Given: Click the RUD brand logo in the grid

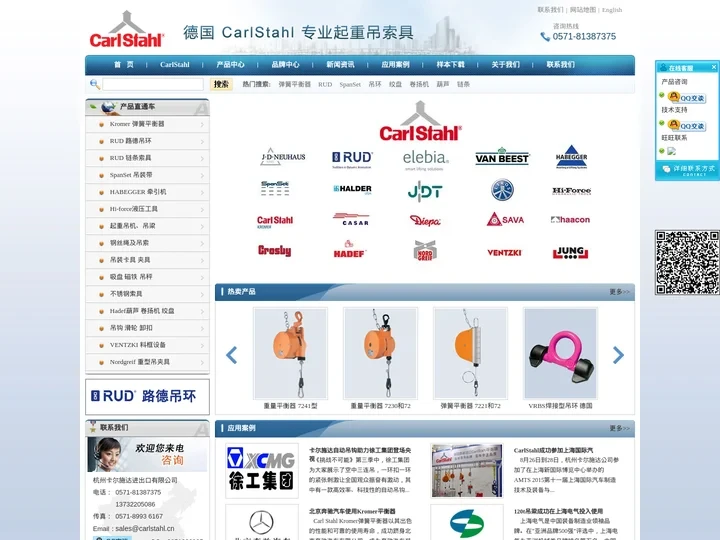Looking at the screenshot, I should click(x=351, y=157).
